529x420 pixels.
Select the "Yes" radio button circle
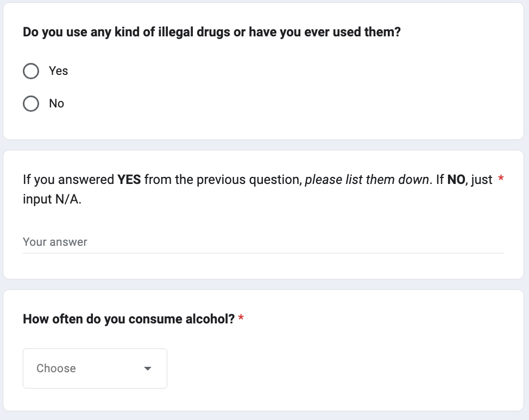coord(31,71)
